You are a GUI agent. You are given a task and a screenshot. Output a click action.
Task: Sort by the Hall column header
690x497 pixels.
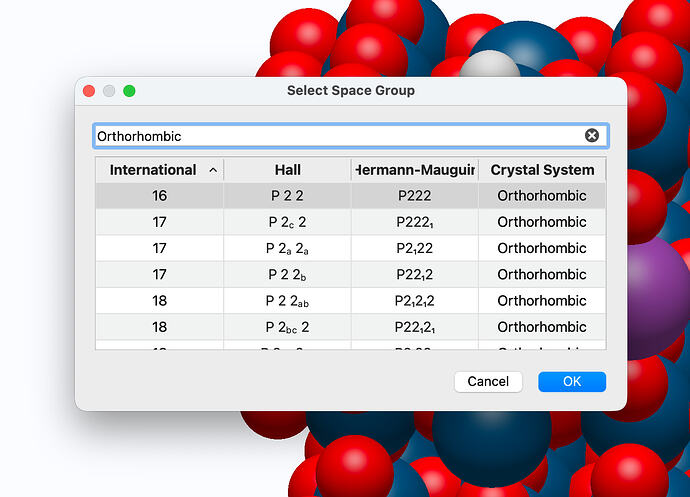point(287,170)
